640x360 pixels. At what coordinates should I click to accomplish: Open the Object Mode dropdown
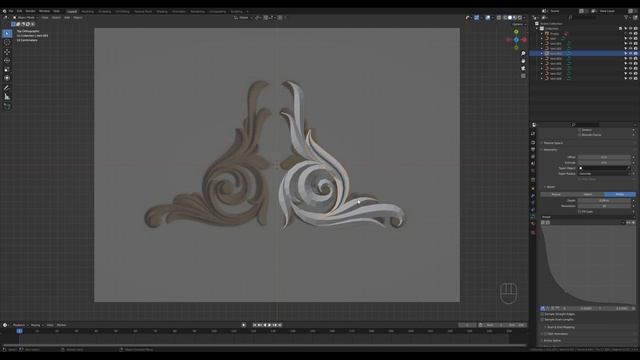point(25,18)
